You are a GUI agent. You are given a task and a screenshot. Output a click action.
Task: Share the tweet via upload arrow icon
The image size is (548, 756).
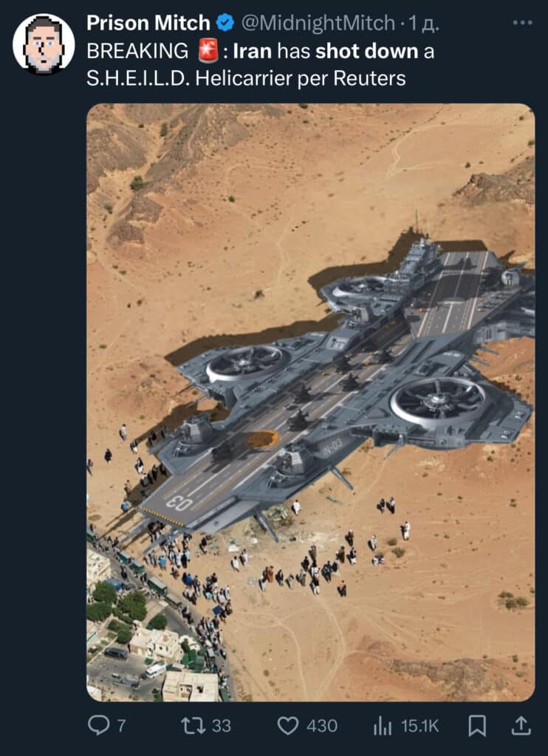(x=521, y=725)
